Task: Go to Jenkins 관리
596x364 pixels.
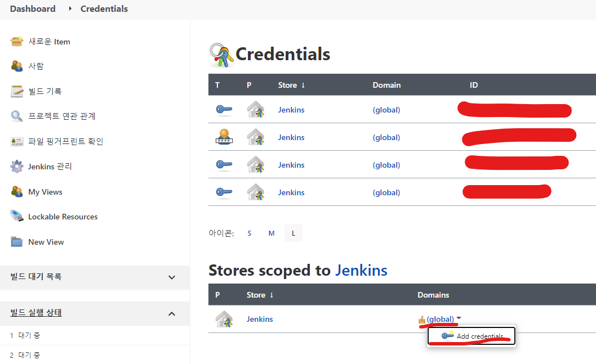Action: (50, 167)
